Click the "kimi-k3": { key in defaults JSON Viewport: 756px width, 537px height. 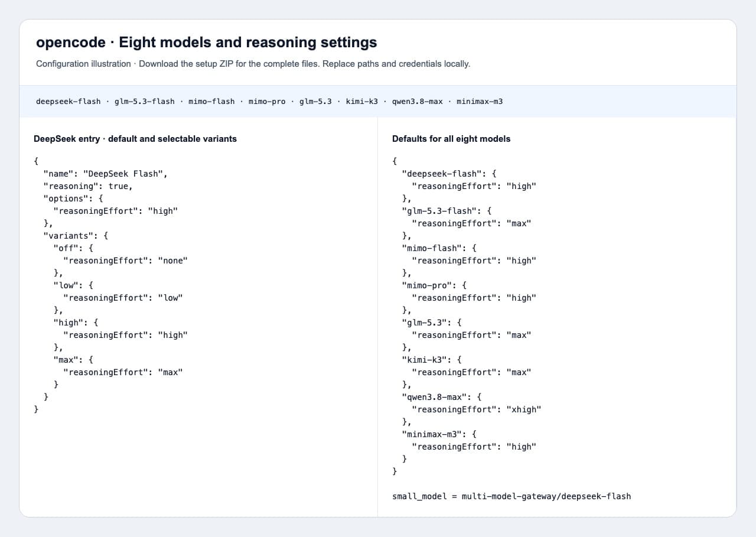tap(432, 360)
